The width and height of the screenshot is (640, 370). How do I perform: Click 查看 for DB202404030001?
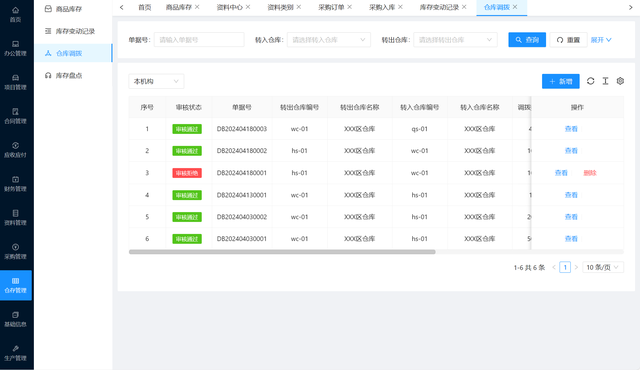(x=571, y=239)
